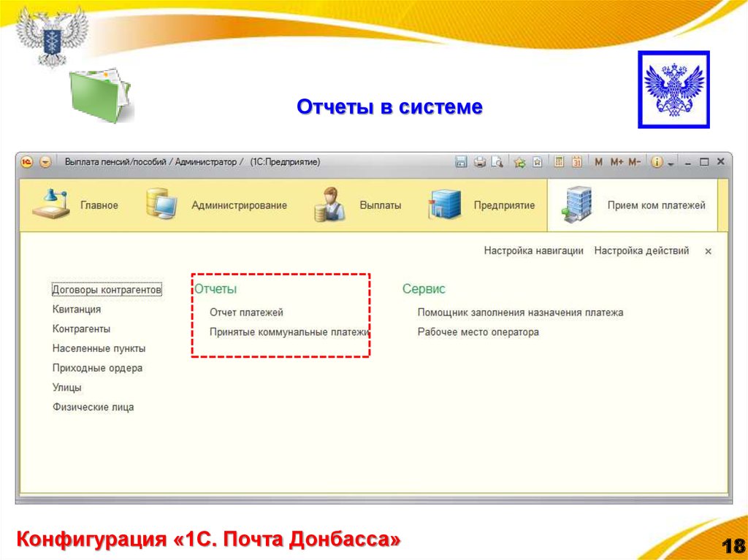Minimize the 1C:Предприятие window
Viewport: 748px width, 560px height.
coord(688,163)
